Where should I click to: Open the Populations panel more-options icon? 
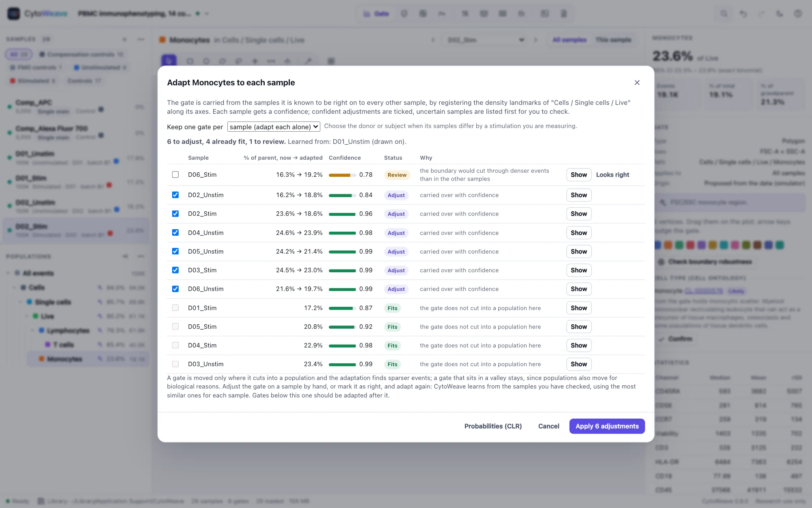pos(141,256)
